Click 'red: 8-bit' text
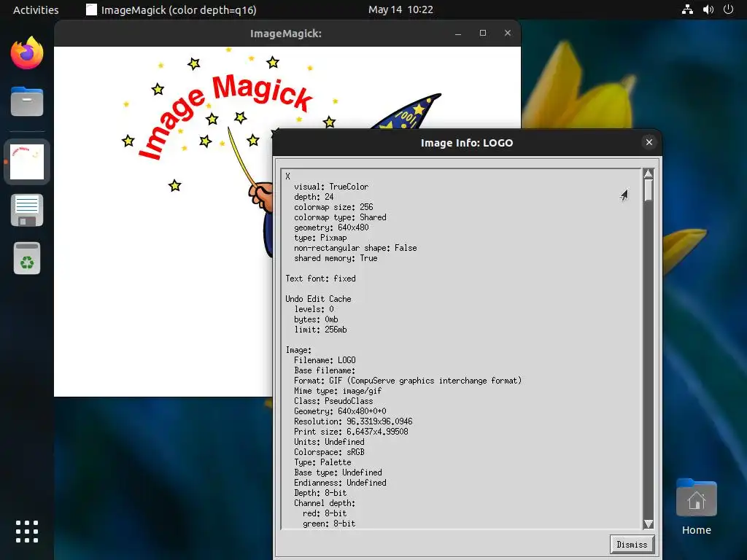Screen dimensions: 747x560 pos(325,514)
